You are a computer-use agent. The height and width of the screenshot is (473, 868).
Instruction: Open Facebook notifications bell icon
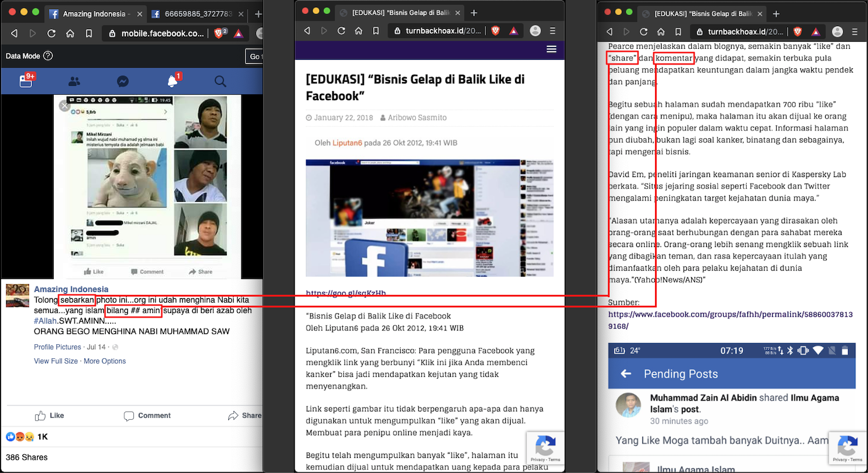172,82
